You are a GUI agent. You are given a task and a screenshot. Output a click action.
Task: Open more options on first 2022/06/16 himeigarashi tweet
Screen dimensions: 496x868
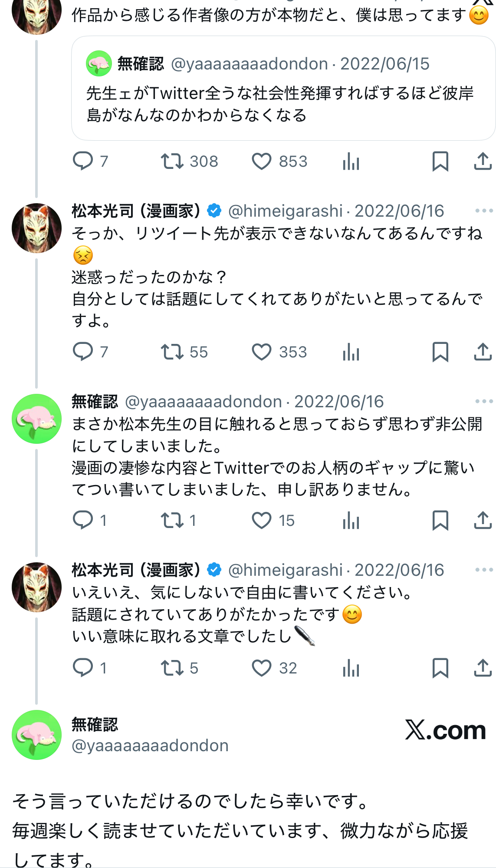(484, 211)
